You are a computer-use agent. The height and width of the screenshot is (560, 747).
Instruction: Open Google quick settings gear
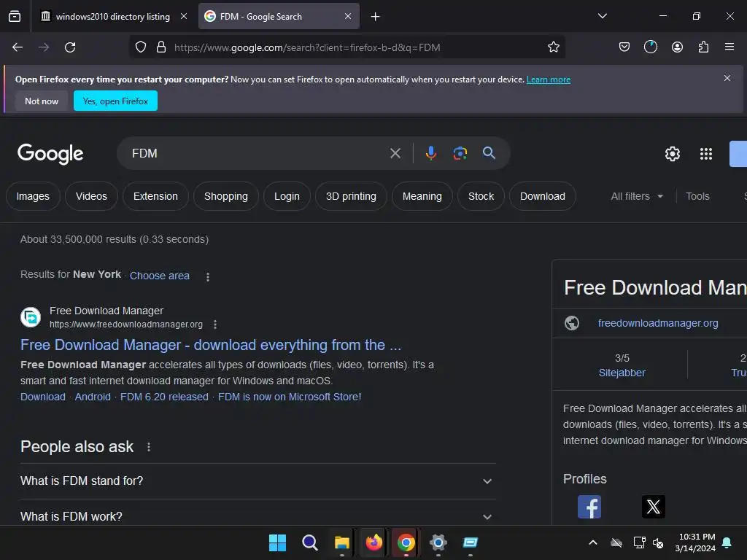[672, 154]
